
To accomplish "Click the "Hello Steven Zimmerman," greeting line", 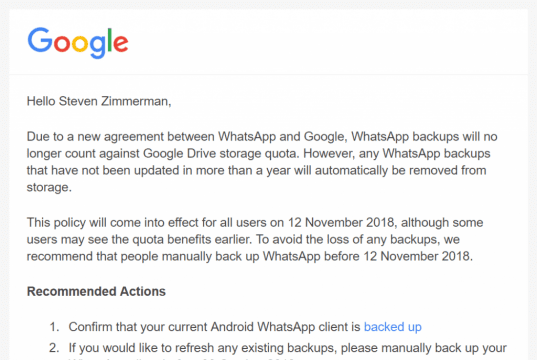I will click(99, 101).
